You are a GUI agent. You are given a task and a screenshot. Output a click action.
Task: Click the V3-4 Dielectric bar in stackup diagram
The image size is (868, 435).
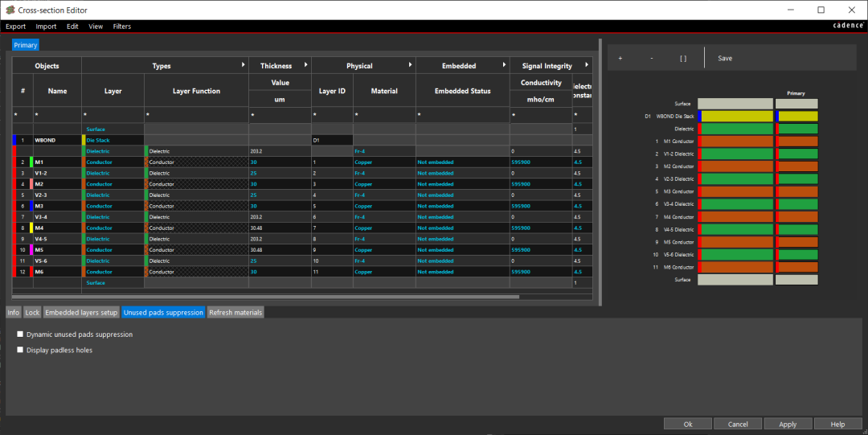point(735,204)
